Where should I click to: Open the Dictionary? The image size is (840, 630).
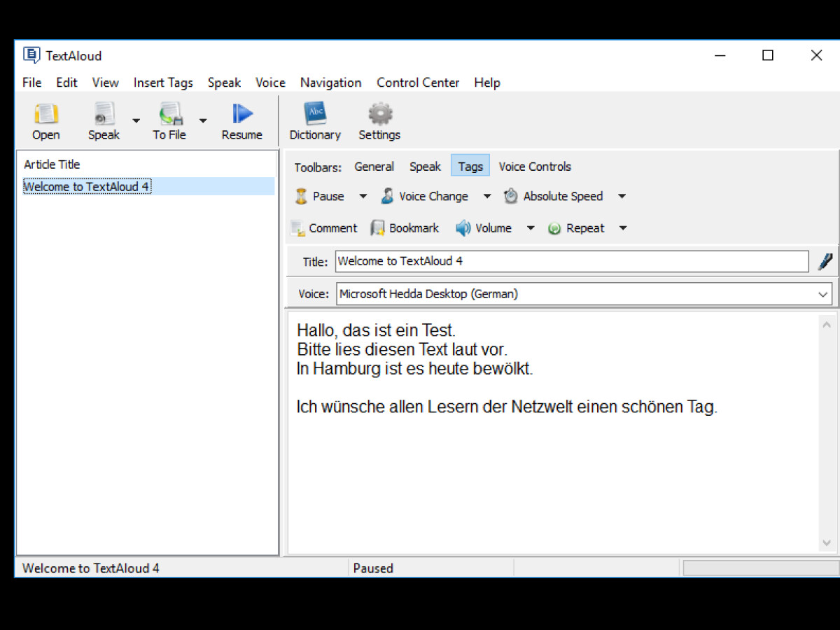315,120
